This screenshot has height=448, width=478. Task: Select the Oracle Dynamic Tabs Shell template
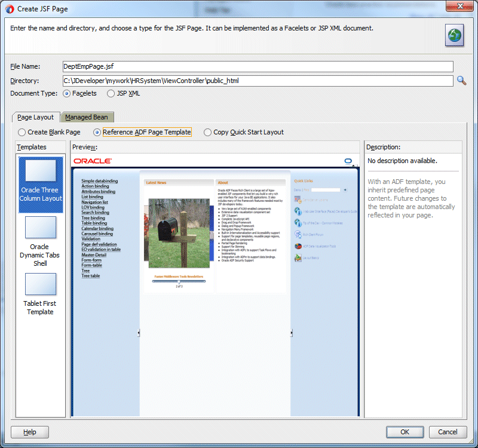(40, 242)
